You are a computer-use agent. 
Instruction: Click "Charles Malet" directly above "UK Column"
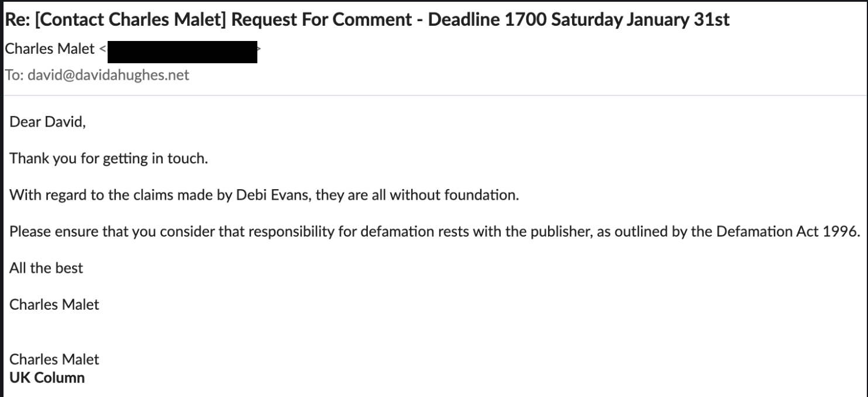click(x=54, y=360)
